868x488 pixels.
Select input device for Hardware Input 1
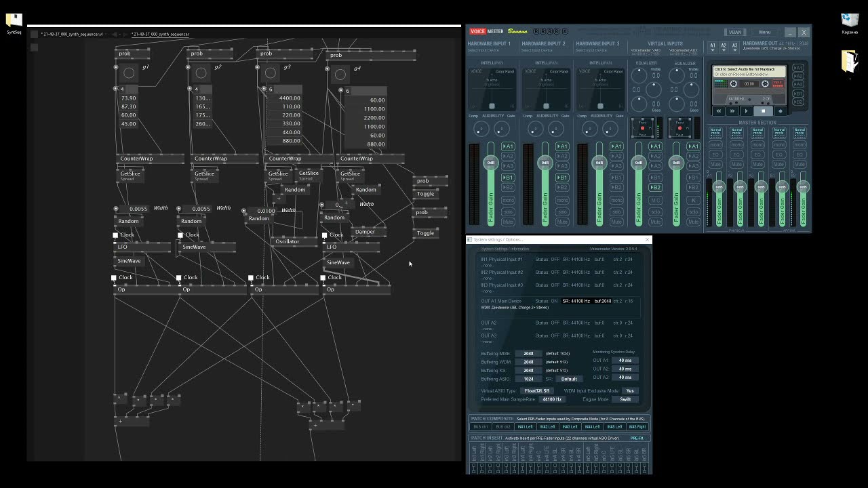(x=483, y=50)
